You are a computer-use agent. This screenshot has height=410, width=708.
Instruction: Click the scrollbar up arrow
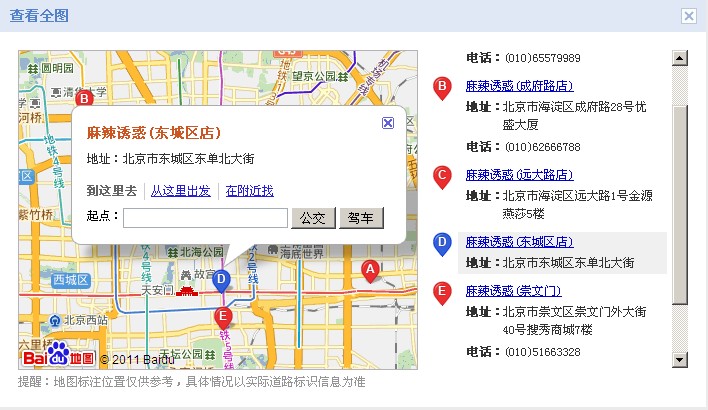pyautogui.click(x=680, y=58)
